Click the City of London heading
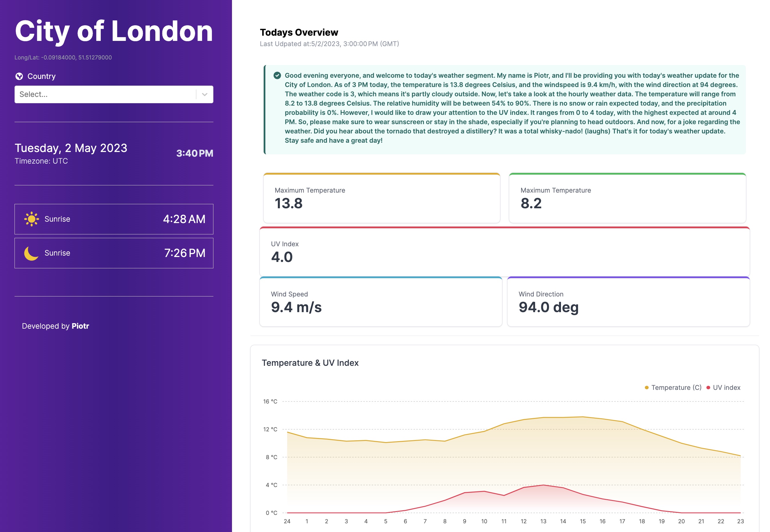Image resolution: width=770 pixels, height=532 pixels. click(114, 31)
